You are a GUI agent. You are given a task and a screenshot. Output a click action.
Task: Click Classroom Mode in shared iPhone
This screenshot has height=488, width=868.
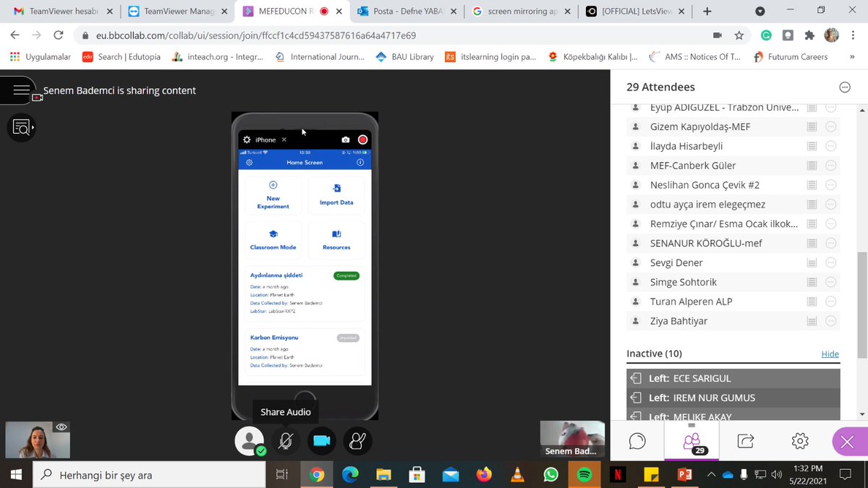273,241
